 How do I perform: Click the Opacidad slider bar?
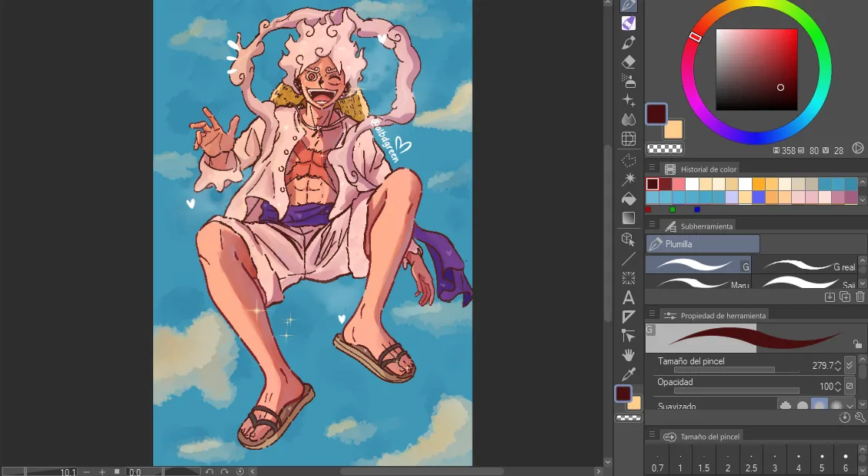point(736,391)
